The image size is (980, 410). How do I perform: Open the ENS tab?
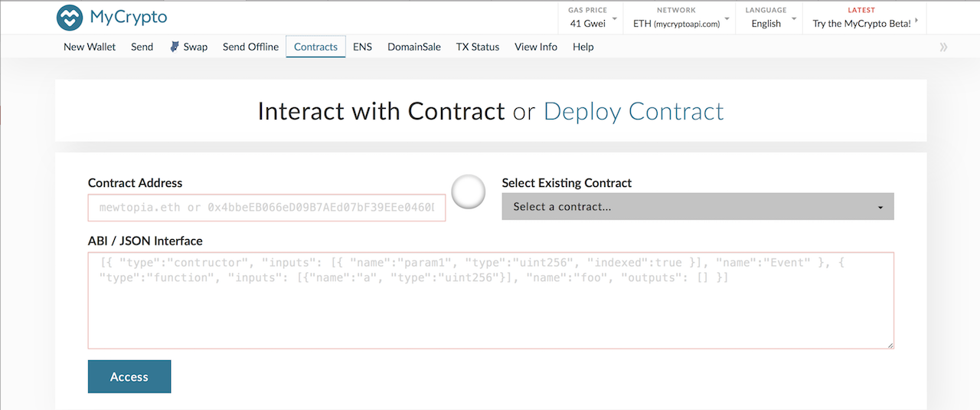362,47
